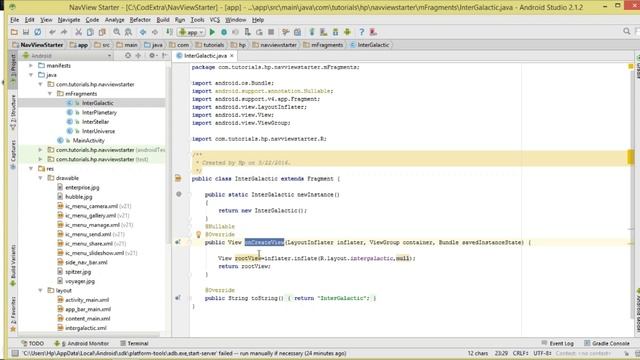Screen dimensions: 640x360
Task: Open the TODO tool window button
Action: click(x=33, y=343)
